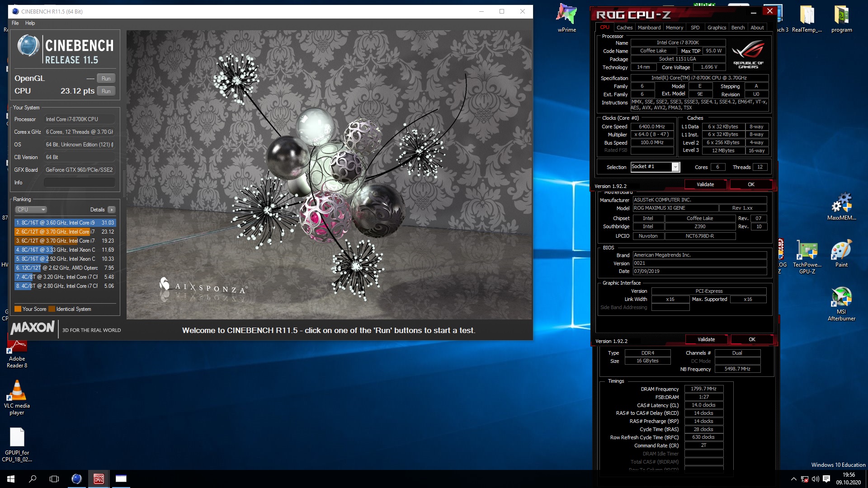
Task: Switch to the SPD tab in CPU-Z
Action: [x=695, y=28]
